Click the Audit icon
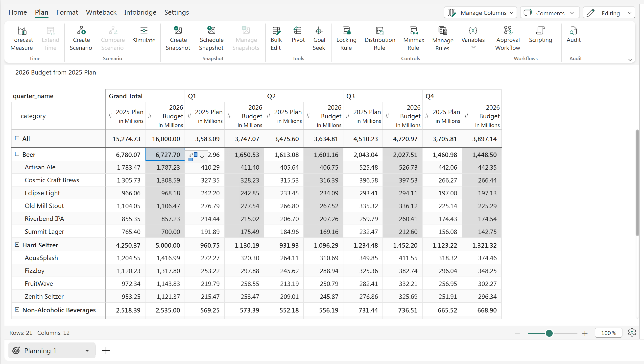Image resolution: width=644 pixels, height=364 pixels. (573, 31)
